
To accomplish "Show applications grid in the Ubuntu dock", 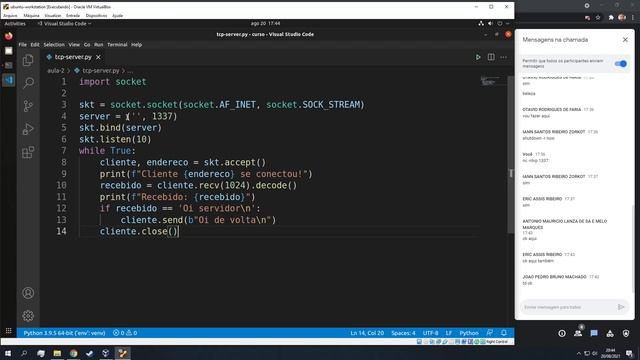I will [9, 331].
